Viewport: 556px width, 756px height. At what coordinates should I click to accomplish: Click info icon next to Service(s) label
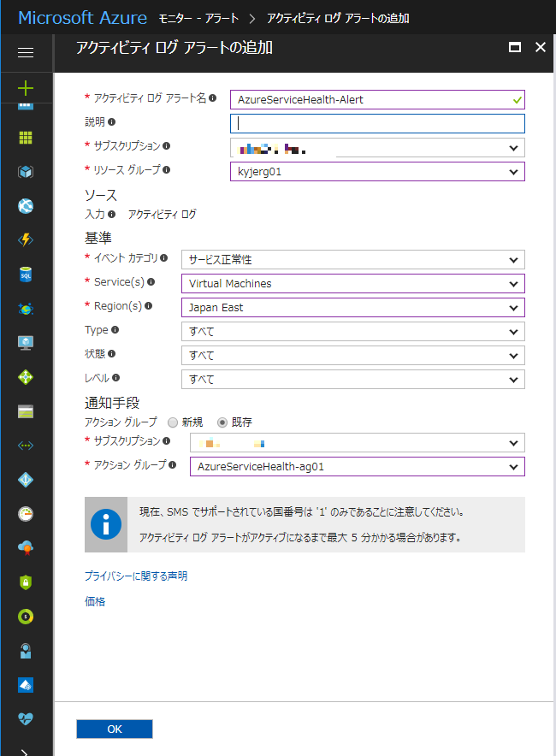[151, 282]
